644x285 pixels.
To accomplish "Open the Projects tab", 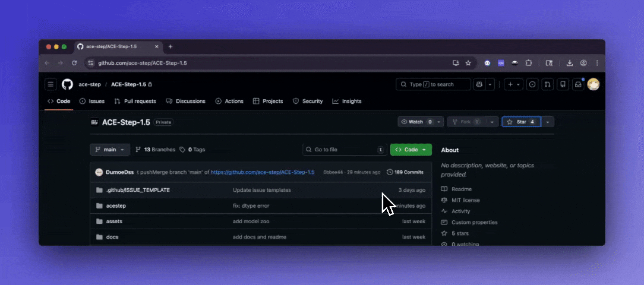I will [x=268, y=101].
